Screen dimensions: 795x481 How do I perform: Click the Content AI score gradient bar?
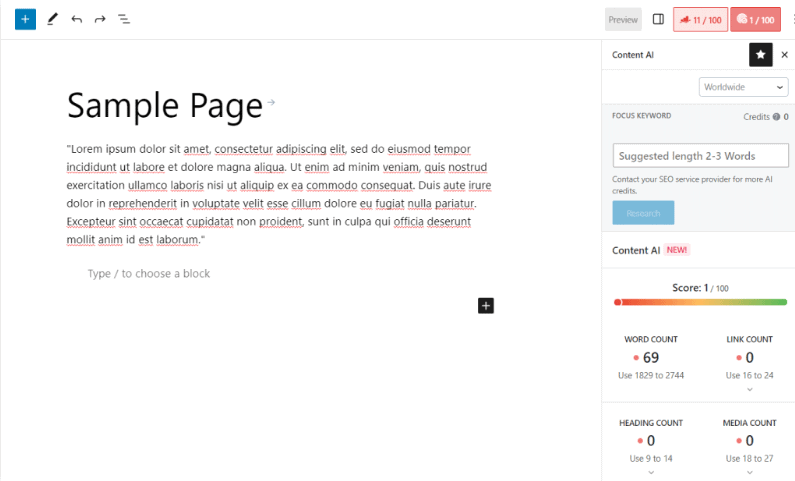pos(700,302)
